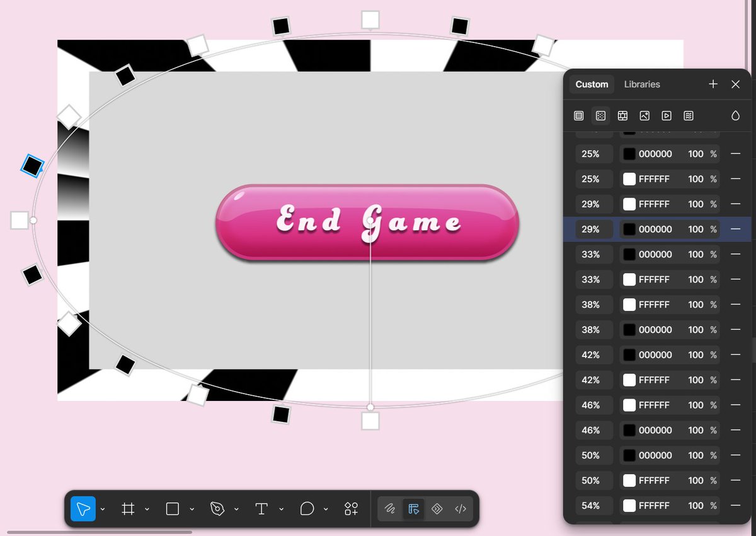Select the blue-highlighted gradient stop on canvas

(32, 166)
